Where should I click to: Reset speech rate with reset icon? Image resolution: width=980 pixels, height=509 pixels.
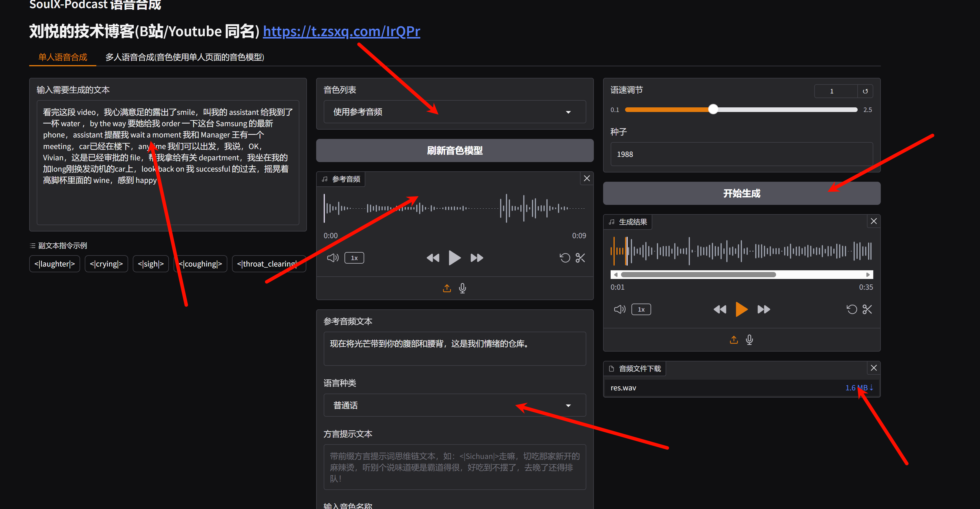coord(865,91)
